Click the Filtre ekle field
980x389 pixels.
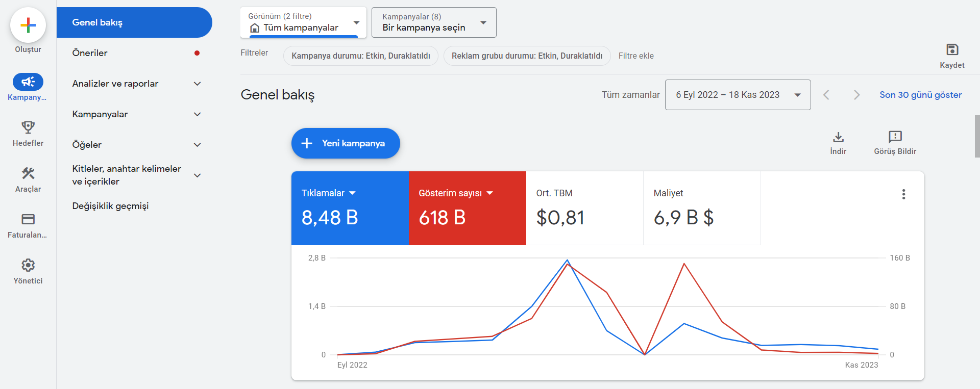(636, 56)
